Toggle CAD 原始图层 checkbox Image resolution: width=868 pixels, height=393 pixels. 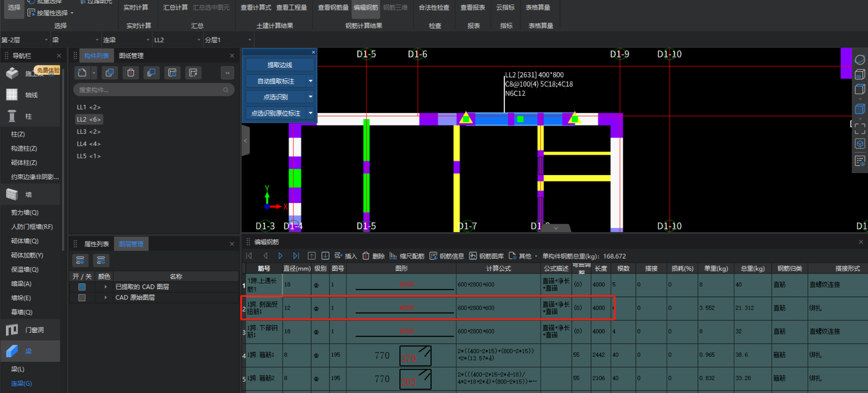pyautogui.click(x=82, y=298)
